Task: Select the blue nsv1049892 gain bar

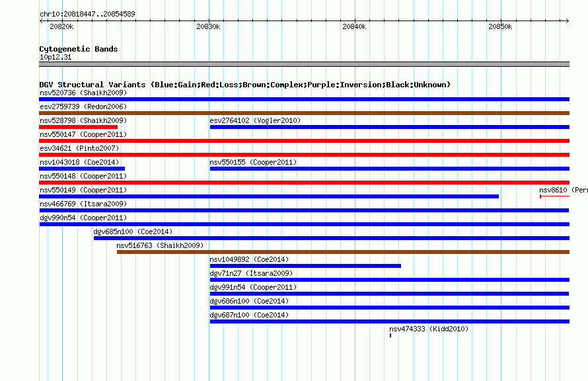Action: click(x=305, y=266)
